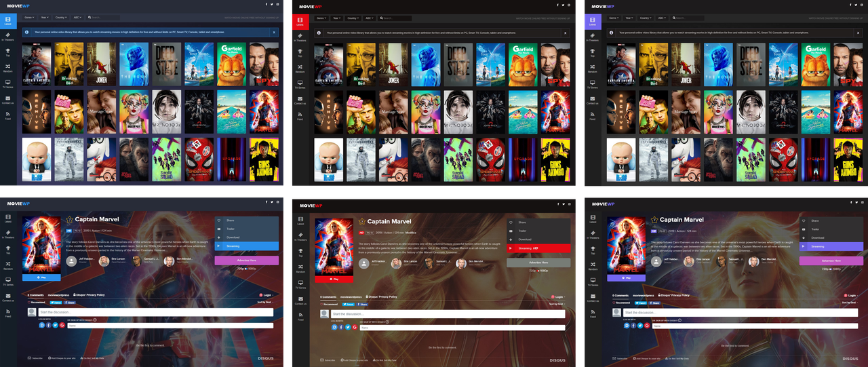Image resolution: width=868 pixels, height=367 pixels.
Task: Open Feed icon in purple-theme home sidebar
Action: point(593,114)
